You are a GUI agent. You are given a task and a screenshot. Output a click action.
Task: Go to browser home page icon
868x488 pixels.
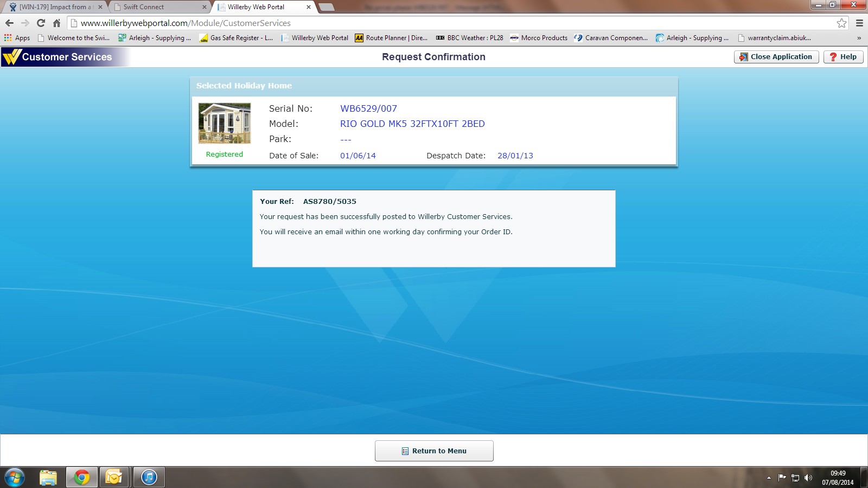pos(56,23)
